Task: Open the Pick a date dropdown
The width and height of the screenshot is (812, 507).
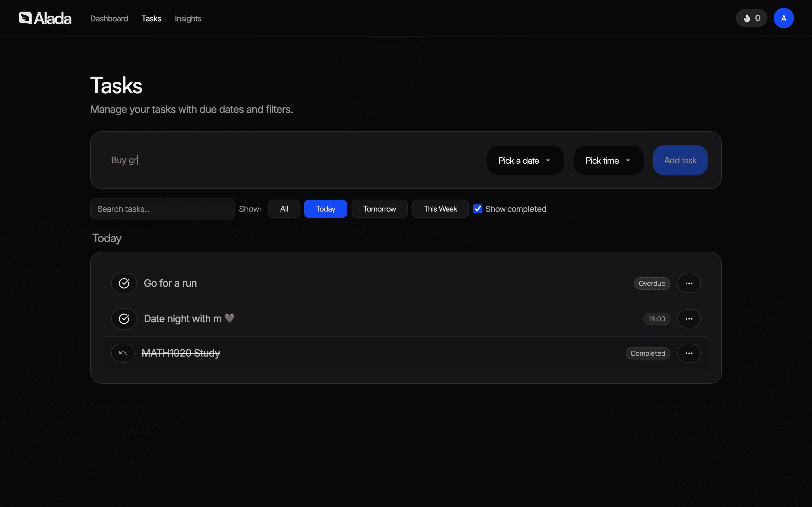Action: [x=524, y=160]
